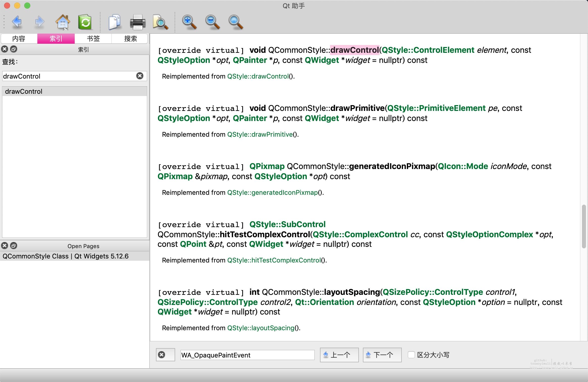Open the Home page icon
Screen dimensions: 588x382
pyautogui.click(x=63, y=22)
